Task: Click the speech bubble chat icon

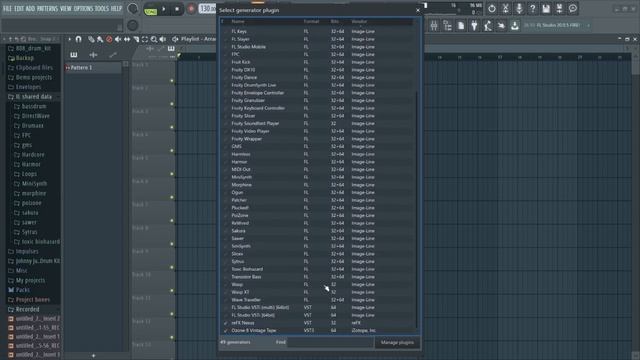Action: coord(573,9)
